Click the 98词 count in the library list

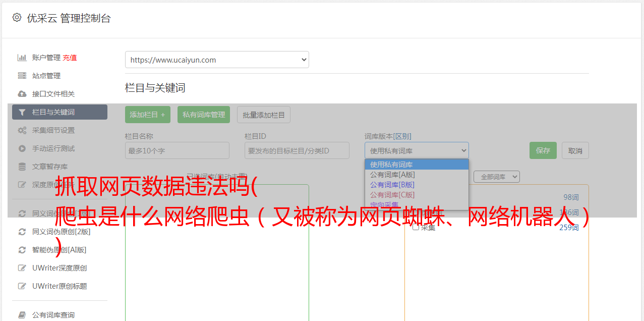click(571, 197)
